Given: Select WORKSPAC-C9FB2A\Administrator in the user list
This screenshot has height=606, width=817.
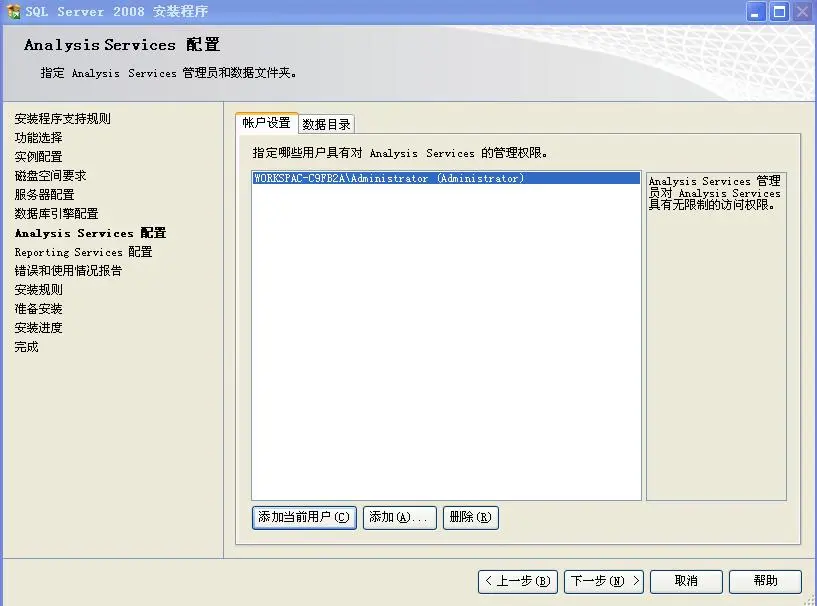Looking at the screenshot, I should (x=447, y=178).
